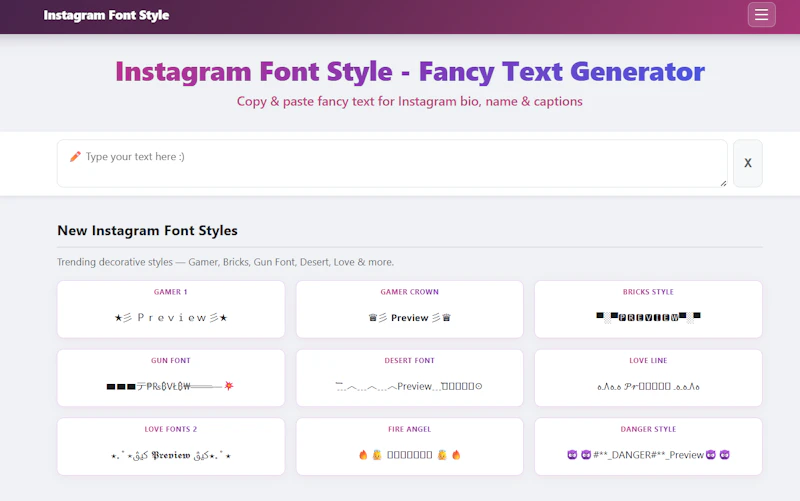Pick the Gun Font card

click(171, 378)
